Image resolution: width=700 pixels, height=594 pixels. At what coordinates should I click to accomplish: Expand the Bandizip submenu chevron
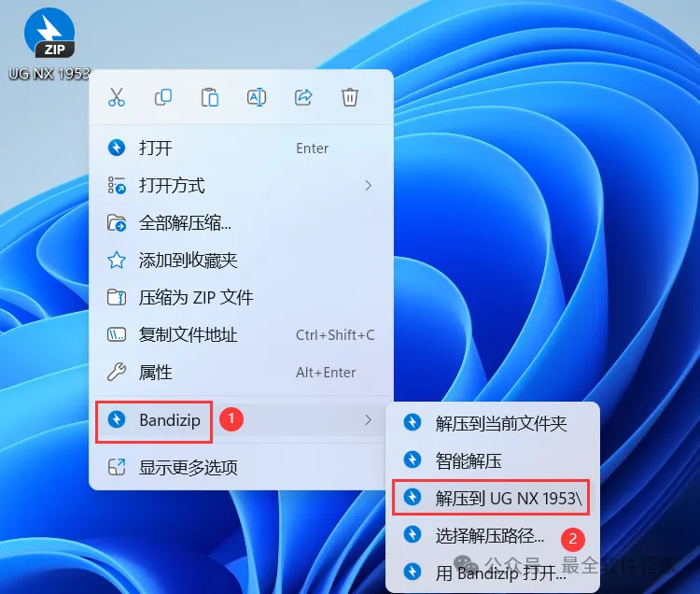click(368, 420)
